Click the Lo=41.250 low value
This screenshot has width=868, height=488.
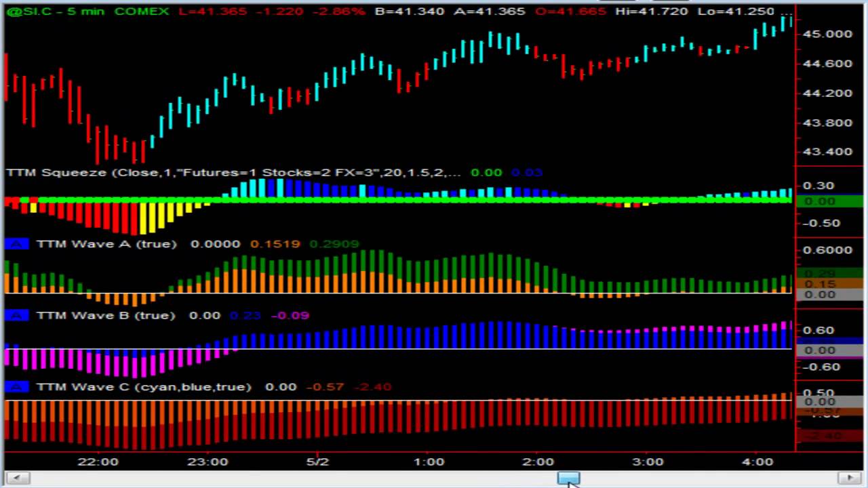click(x=735, y=12)
